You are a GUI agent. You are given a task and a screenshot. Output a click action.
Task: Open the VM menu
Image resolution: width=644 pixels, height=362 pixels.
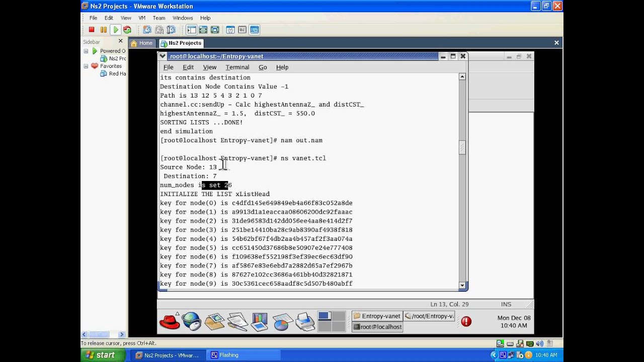[142, 18]
